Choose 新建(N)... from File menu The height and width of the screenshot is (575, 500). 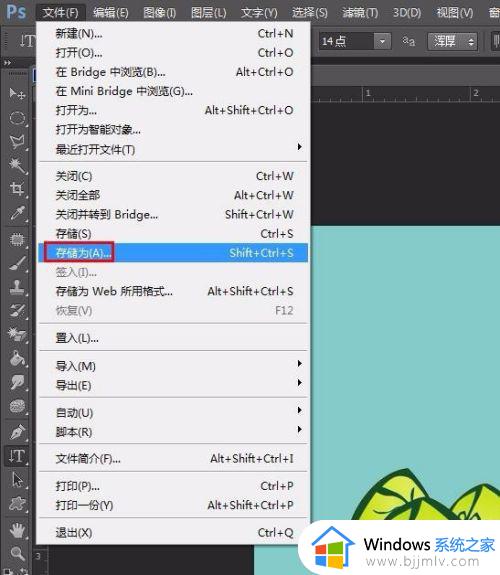[x=173, y=34]
